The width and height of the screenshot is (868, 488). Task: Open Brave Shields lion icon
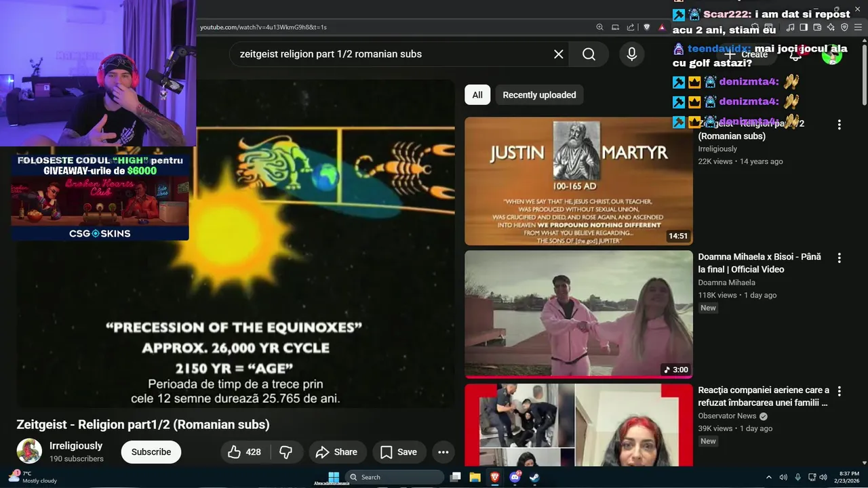pyautogui.click(x=646, y=27)
